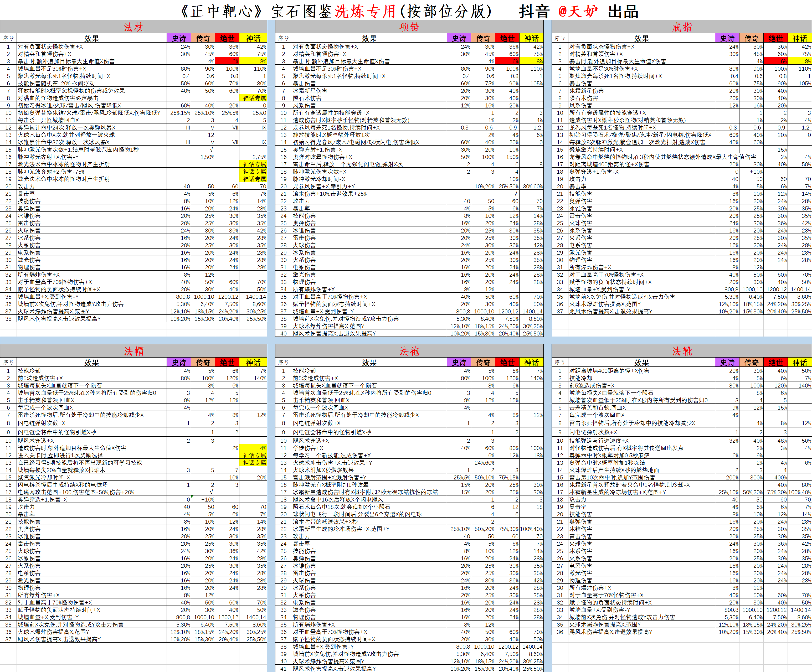Click row 每释放8次脉冲激光,就会追加一次激光扫射
The height and width of the screenshot is (672, 812).
[682, 142]
